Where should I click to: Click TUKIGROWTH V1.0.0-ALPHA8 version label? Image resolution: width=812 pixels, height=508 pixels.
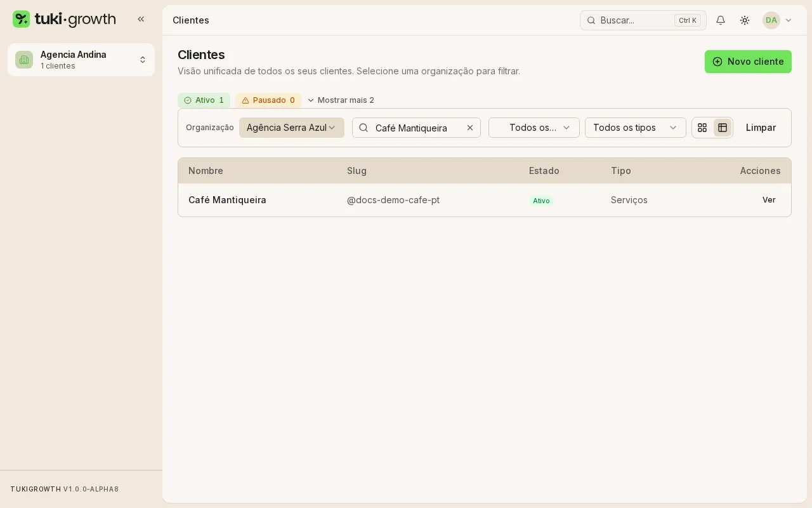65,490
